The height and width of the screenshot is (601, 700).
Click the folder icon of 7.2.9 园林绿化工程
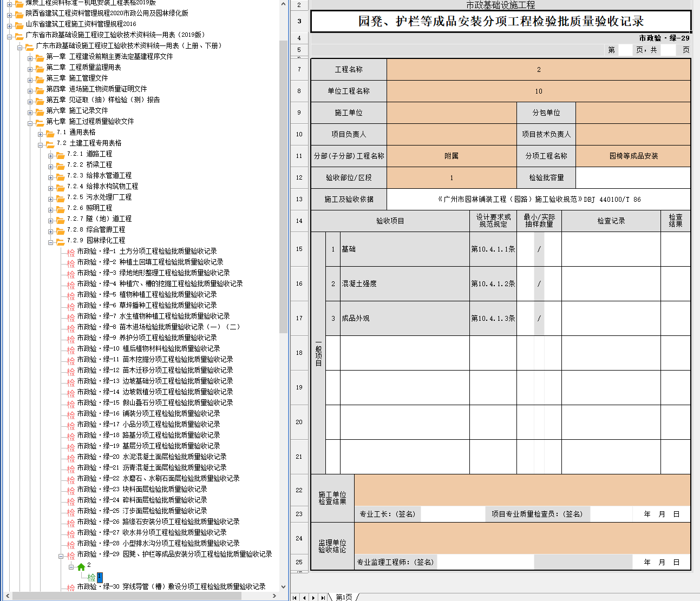61,241
